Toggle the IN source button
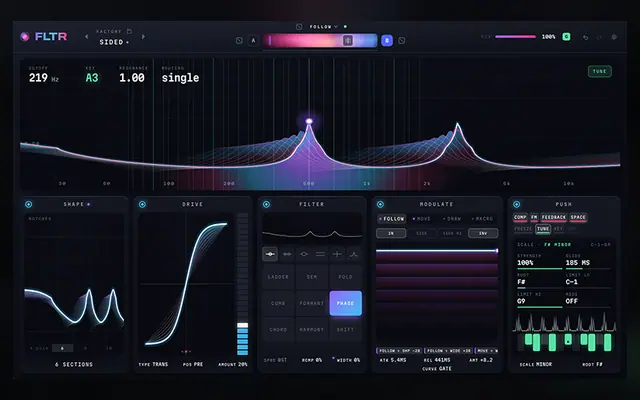This screenshot has width=640, height=400. pyautogui.click(x=391, y=233)
